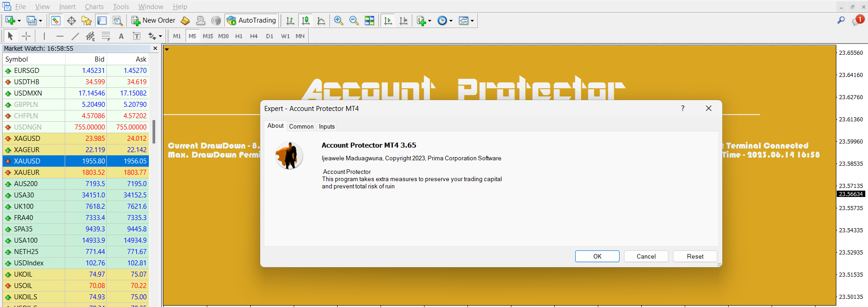Expand arrows objects dropdown arrow
868x307 pixels.
click(x=160, y=37)
